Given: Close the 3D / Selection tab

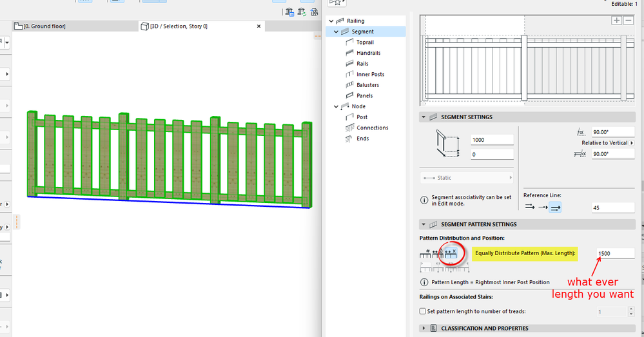Looking at the screenshot, I should tap(259, 26).
